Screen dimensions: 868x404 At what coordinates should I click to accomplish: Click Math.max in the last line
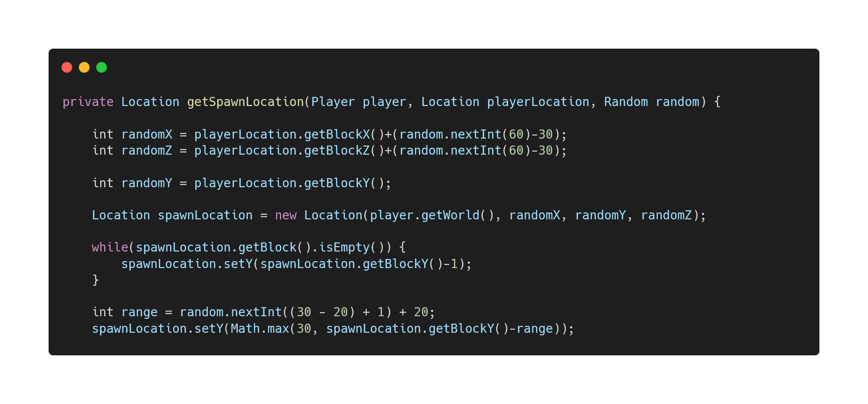(x=260, y=329)
